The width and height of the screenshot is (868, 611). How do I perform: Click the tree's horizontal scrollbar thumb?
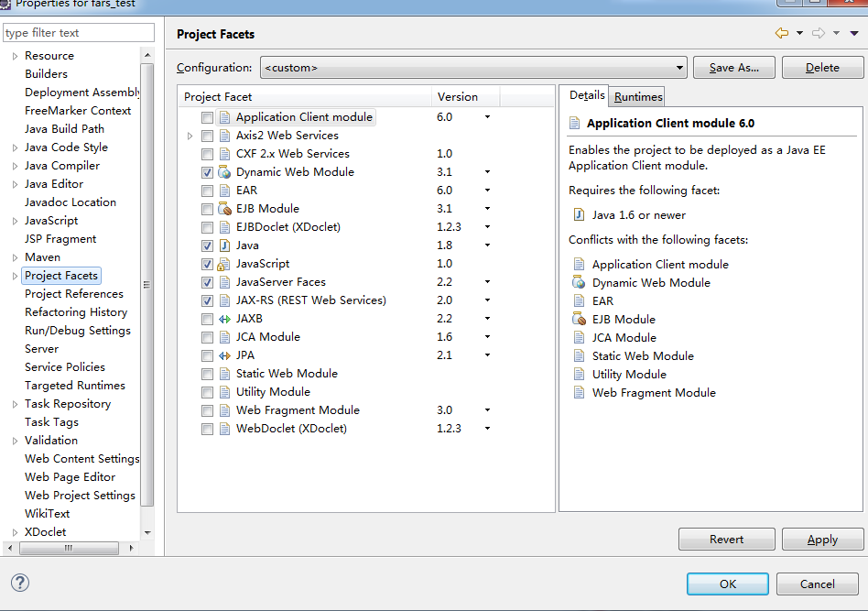tap(69, 548)
